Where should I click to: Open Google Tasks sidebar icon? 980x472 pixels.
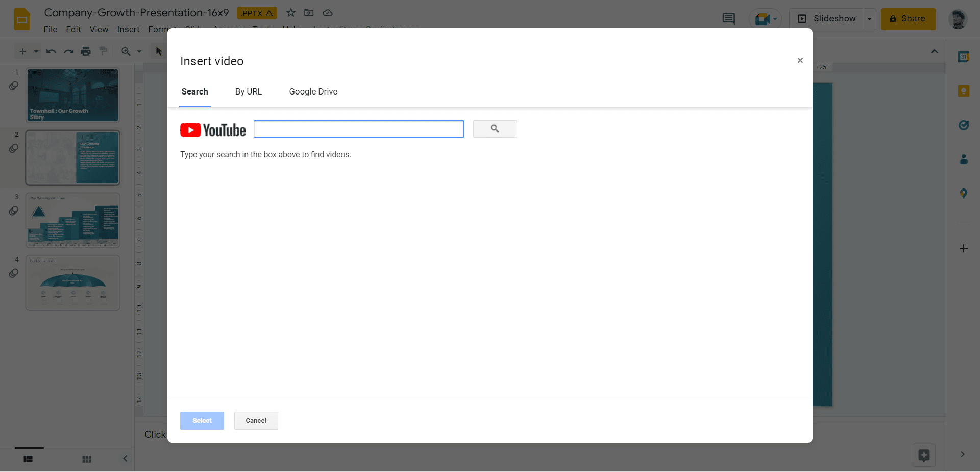click(x=963, y=125)
